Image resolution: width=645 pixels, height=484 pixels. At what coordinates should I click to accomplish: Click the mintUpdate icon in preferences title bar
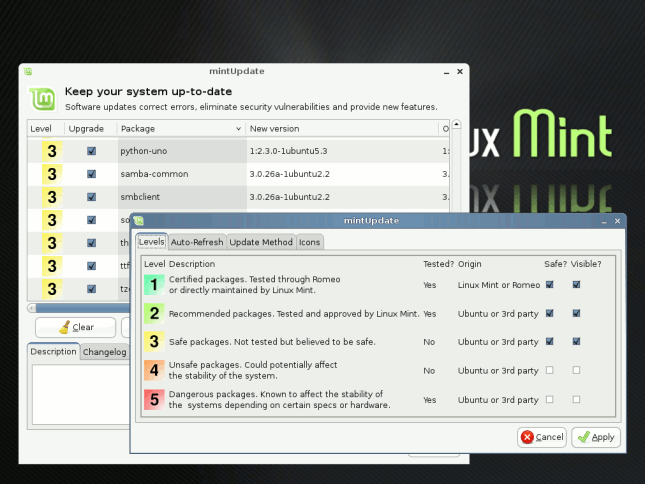pyautogui.click(x=139, y=221)
